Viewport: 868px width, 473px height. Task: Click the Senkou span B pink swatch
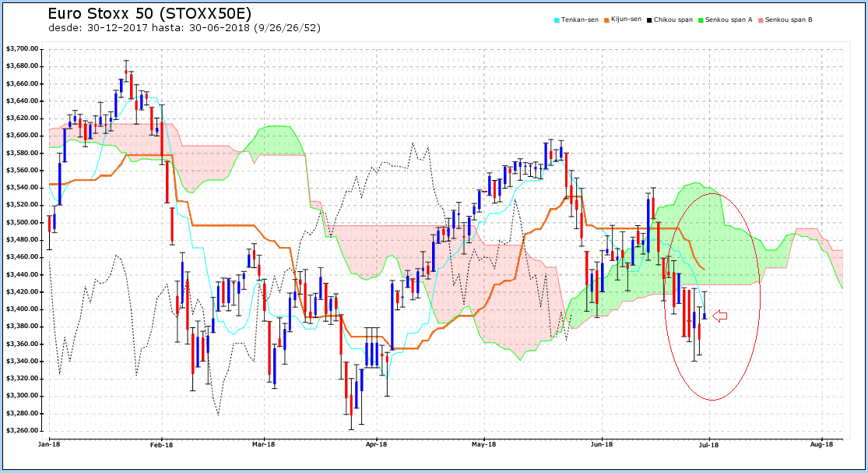pyautogui.click(x=761, y=20)
